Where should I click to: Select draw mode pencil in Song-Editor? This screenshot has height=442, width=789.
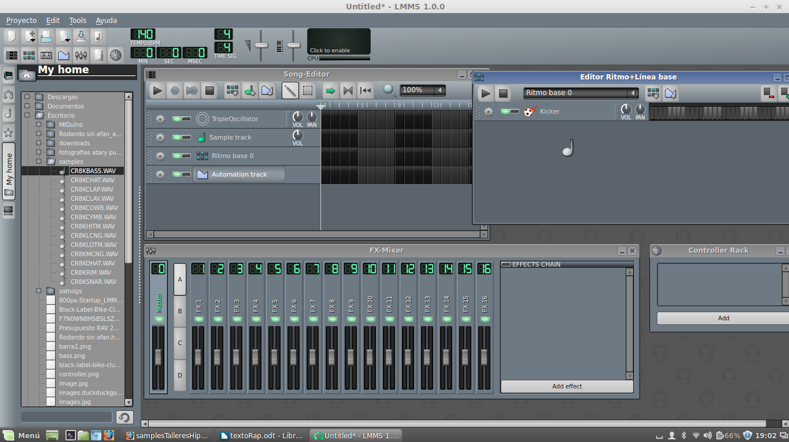290,91
